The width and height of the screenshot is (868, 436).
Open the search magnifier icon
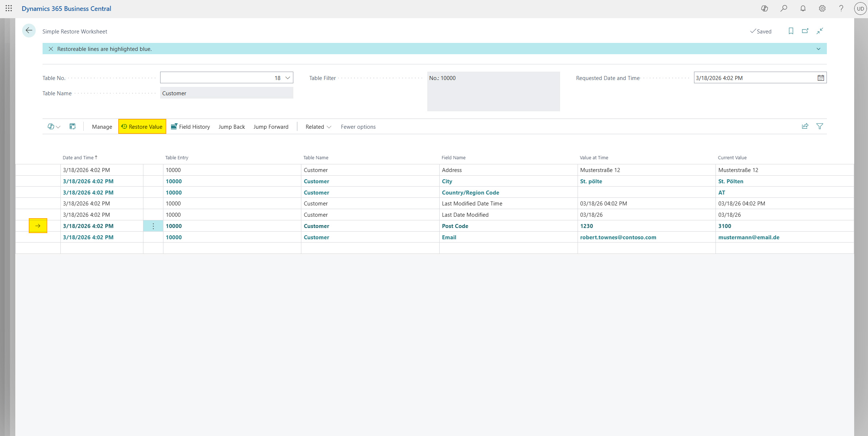click(x=784, y=8)
